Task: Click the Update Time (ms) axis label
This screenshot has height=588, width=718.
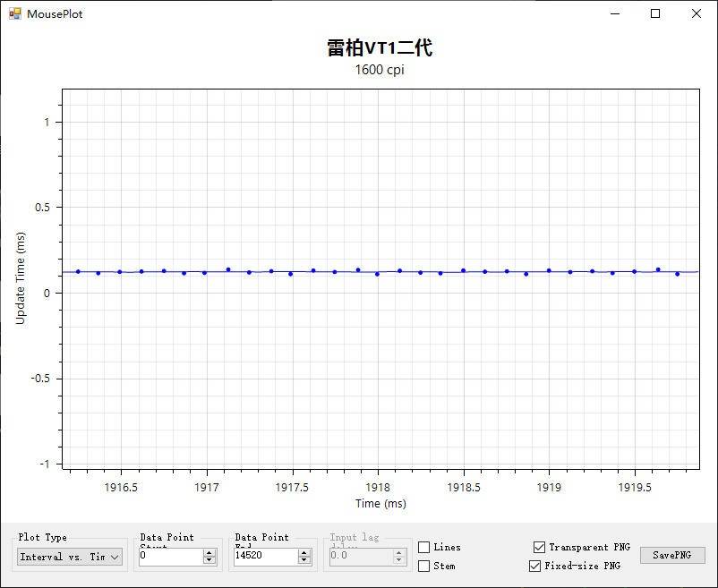Action: coord(21,277)
